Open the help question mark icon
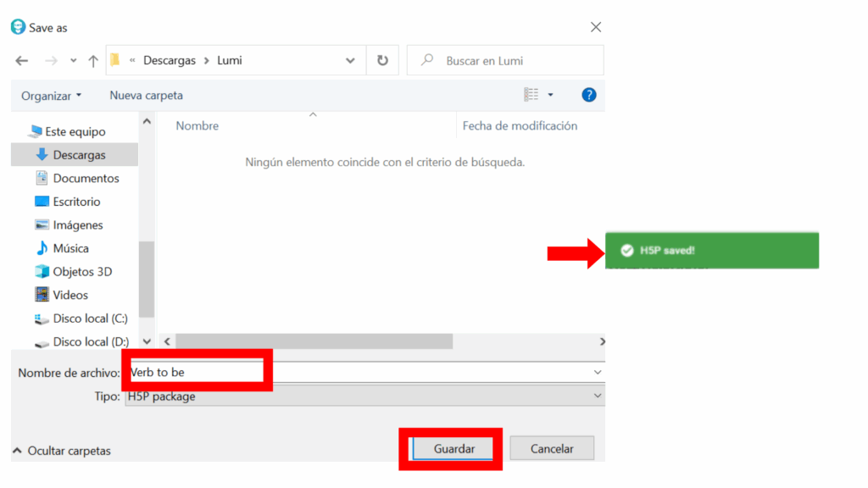The image size is (868, 488). coord(589,95)
